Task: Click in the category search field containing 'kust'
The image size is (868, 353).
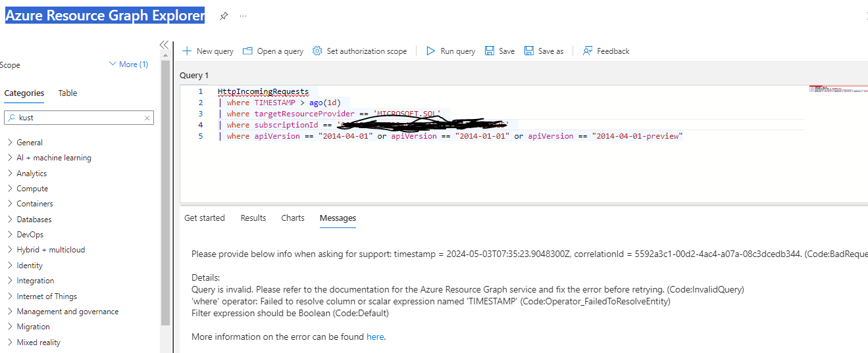Action: 79,118
